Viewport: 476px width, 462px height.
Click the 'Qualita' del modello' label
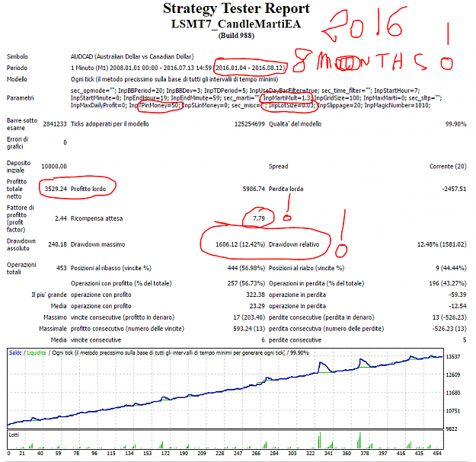[x=295, y=124]
